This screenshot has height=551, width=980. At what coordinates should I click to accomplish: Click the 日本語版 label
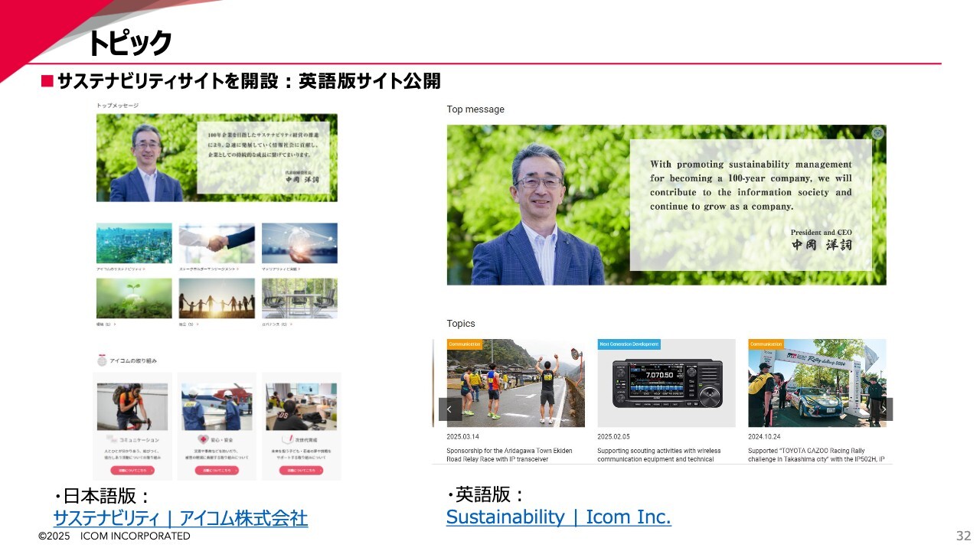click(103, 496)
